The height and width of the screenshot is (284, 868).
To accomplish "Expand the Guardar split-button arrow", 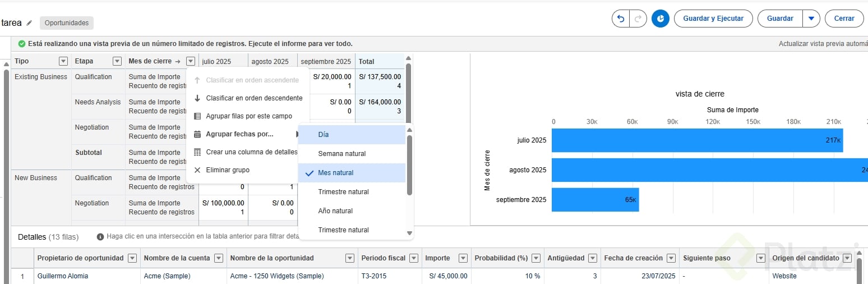I will (x=811, y=19).
